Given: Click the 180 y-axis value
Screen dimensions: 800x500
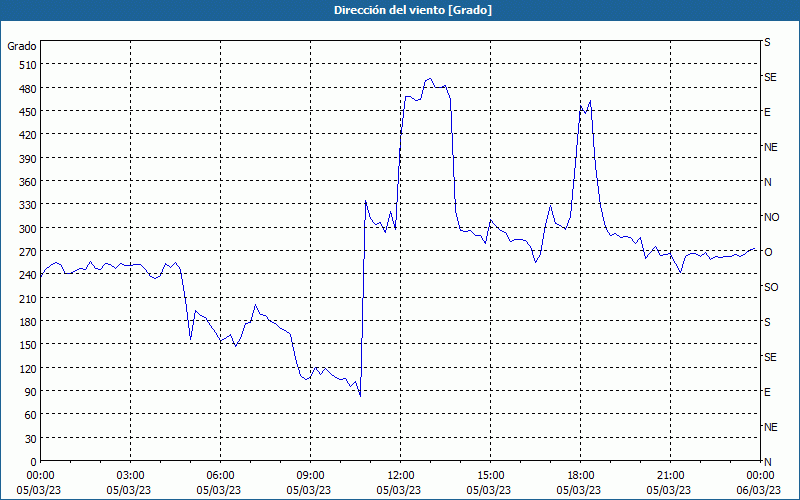Looking at the screenshot, I should pos(28,322).
